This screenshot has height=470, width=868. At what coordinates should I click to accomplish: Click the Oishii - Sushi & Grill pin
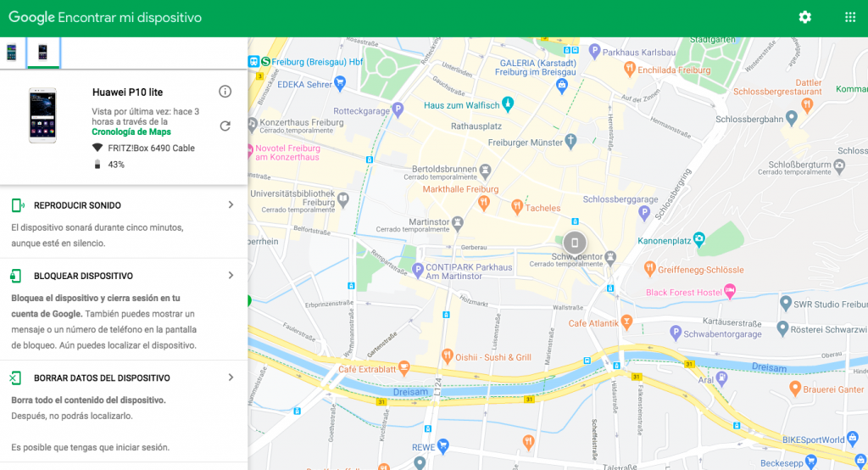448,355
